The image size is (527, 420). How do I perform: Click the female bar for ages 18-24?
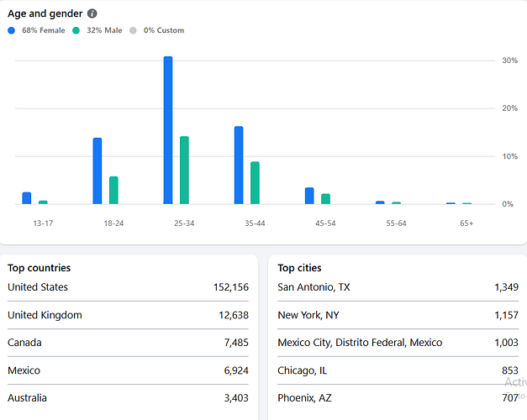click(x=97, y=171)
